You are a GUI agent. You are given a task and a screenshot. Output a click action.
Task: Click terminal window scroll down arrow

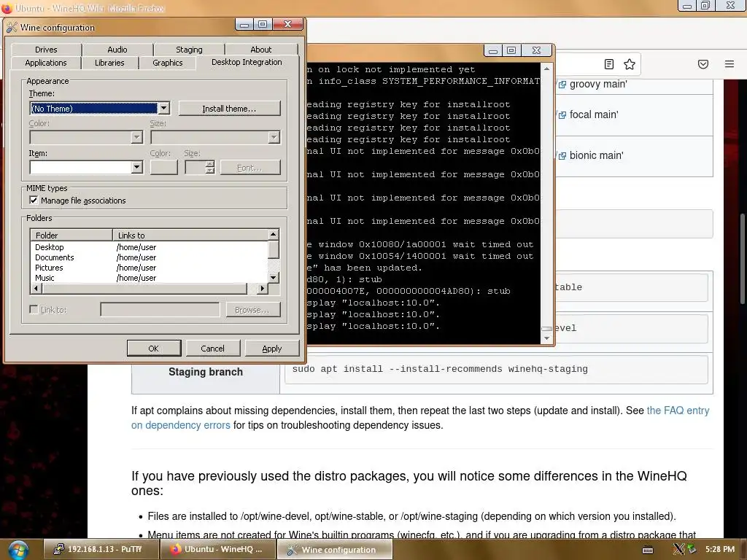(547, 338)
